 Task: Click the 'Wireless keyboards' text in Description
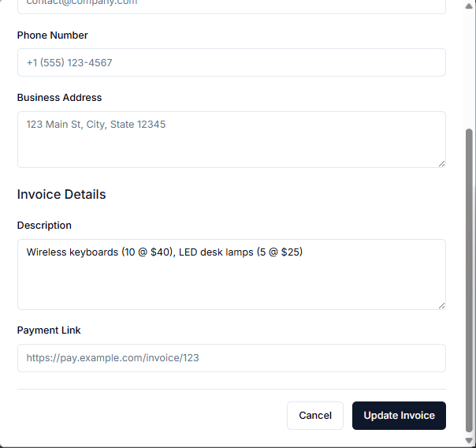(x=73, y=252)
